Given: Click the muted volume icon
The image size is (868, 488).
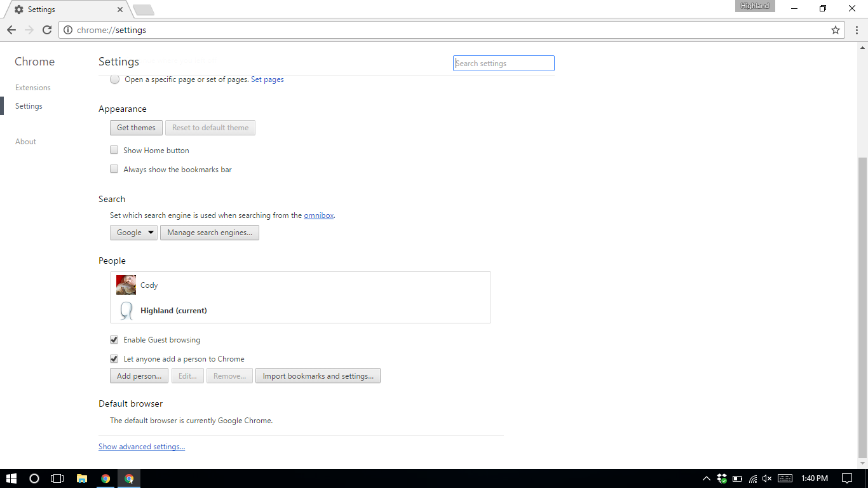Looking at the screenshot, I should point(767,478).
